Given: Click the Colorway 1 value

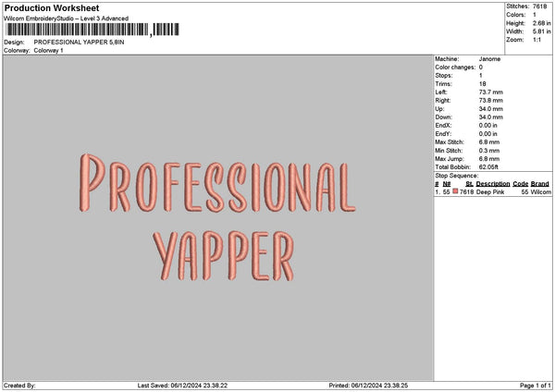Looking at the screenshot, I should [x=48, y=51].
